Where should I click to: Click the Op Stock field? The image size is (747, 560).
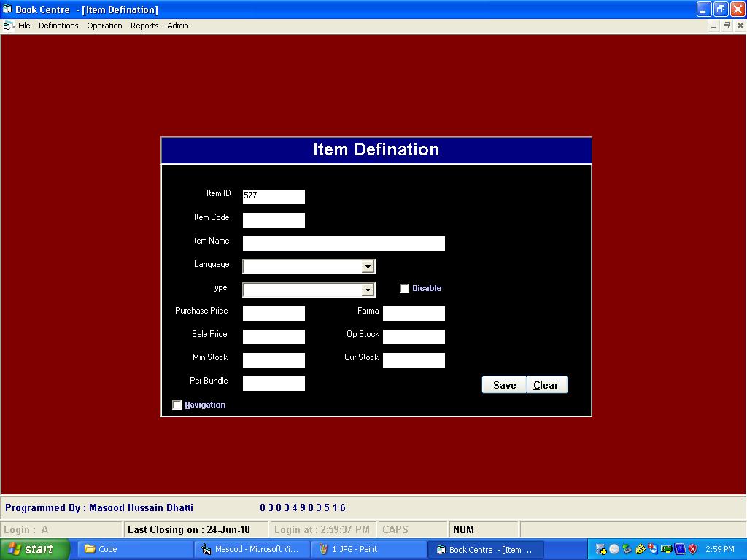(x=414, y=337)
